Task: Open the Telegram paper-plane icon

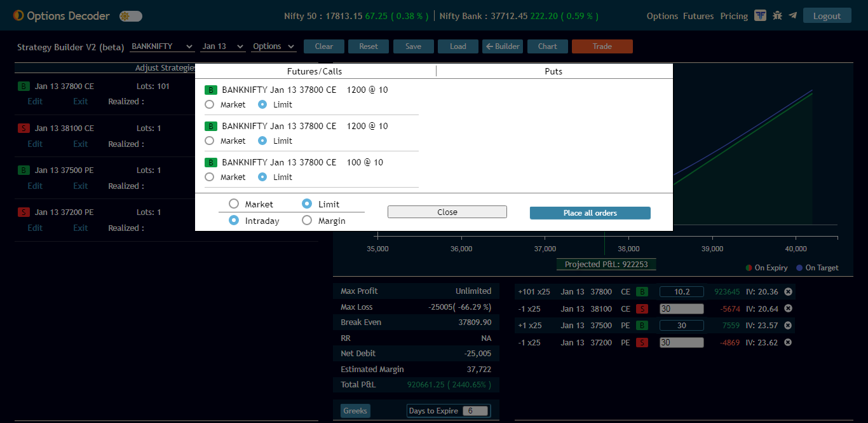Action: click(792, 15)
